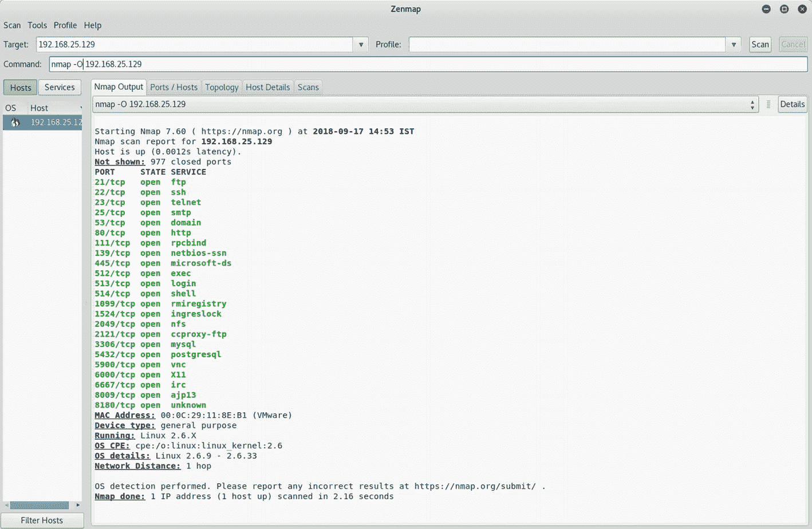
Task: Click the 513/tcp login output line
Action: (x=145, y=283)
